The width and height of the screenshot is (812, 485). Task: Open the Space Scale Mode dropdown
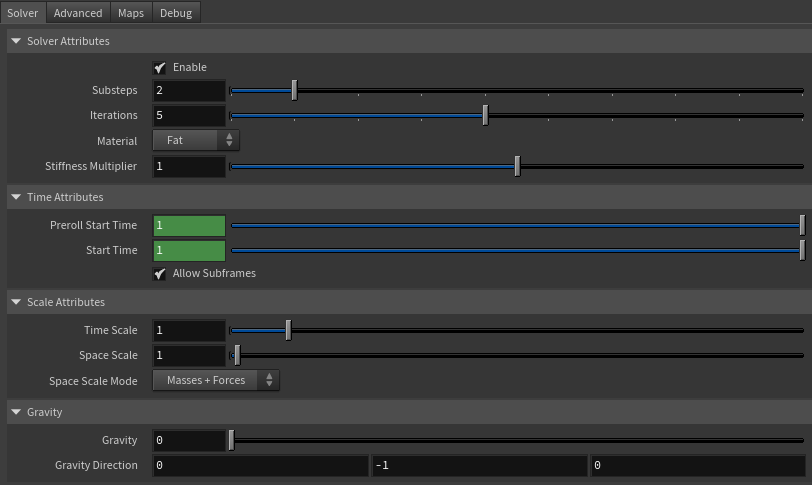tap(216, 380)
